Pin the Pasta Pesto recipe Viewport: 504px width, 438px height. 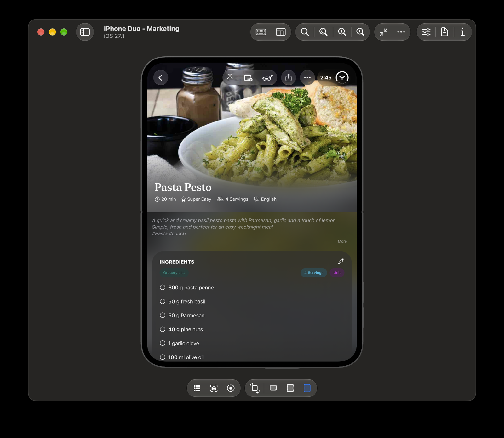coord(230,78)
